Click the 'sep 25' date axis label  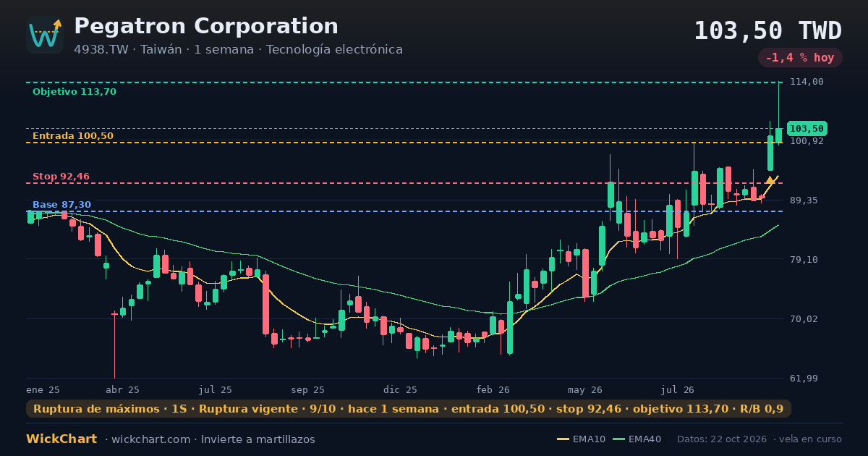click(x=307, y=389)
